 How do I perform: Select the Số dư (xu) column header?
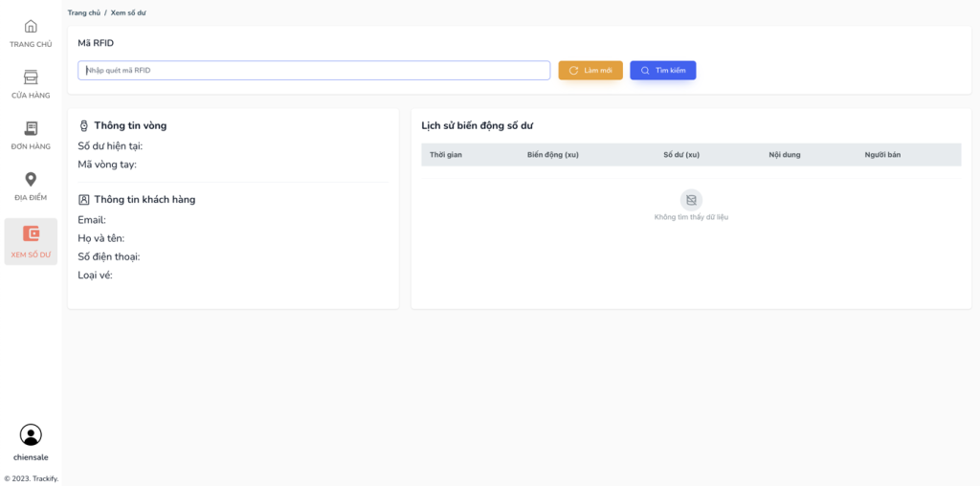681,155
